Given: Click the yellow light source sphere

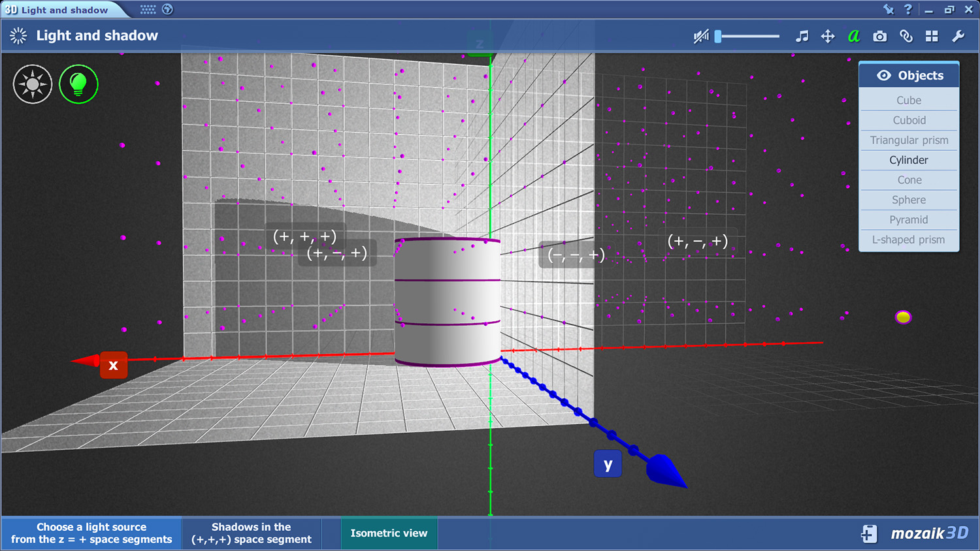Looking at the screenshot, I should click(x=903, y=317).
